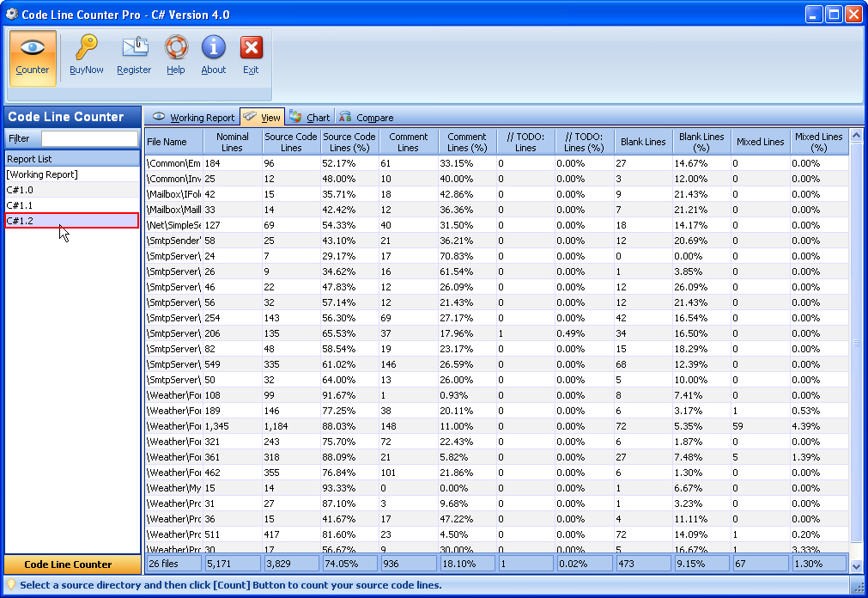Image resolution: width=868 pixels, height=598 pixels.
Task: Sort by the File Name column header
Action: [173, 142]
